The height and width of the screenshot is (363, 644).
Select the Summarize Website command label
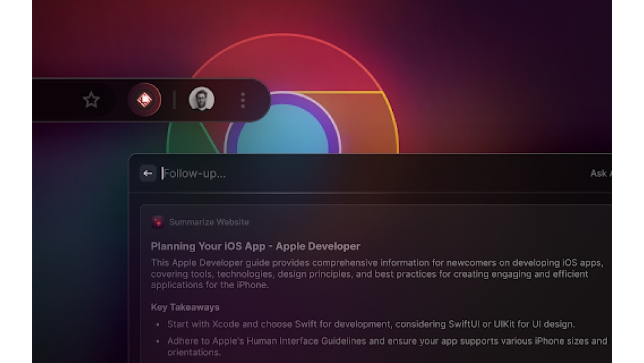pyautogui.click(x=209, y=222)
